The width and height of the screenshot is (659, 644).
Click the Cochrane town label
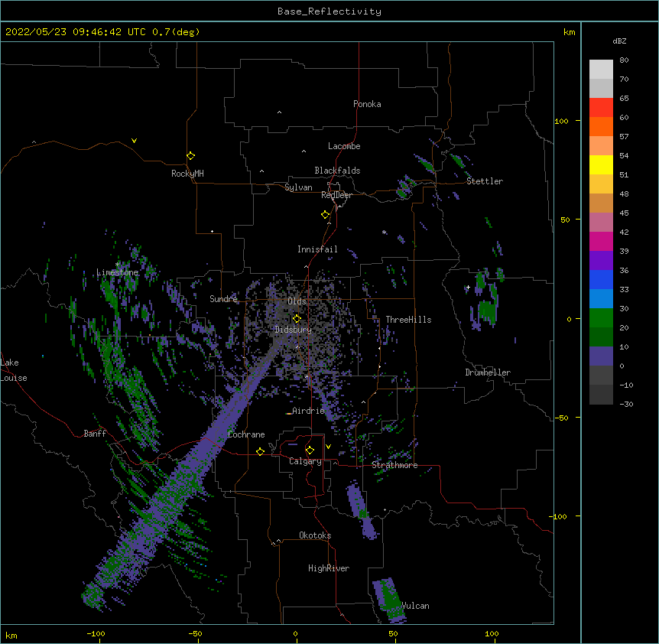coord(246,434)
